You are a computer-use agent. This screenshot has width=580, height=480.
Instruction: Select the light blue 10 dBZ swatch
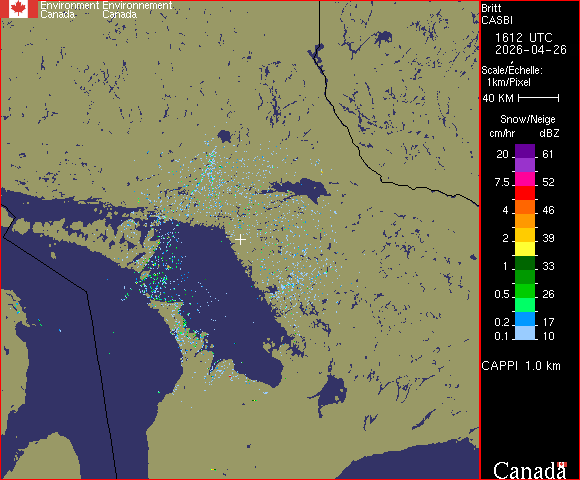[525, 333]
